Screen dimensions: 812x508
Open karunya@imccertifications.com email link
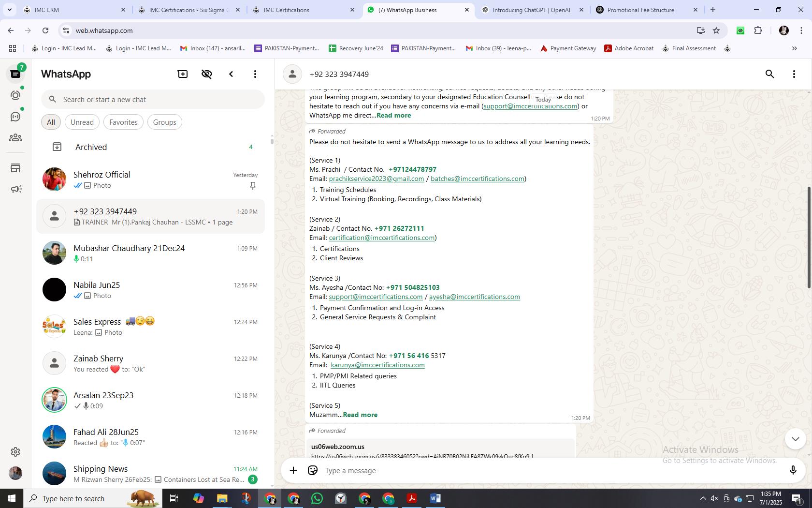[377, 365]
